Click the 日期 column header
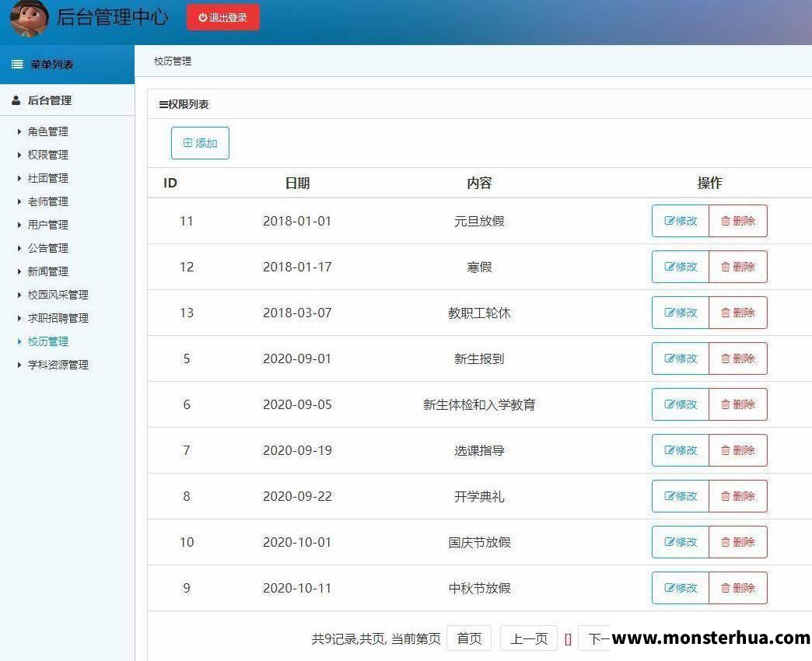Viewport: 812px width, 661px height. tap(297, 183)
